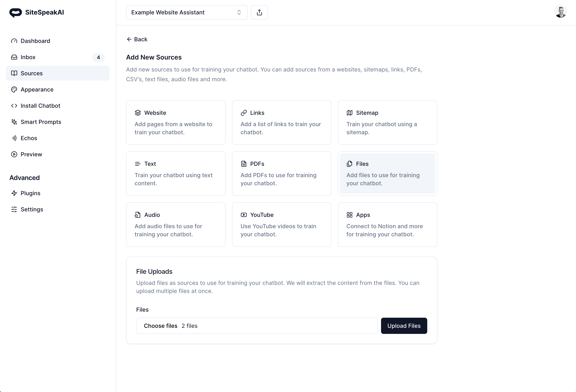Click the share/export icon button
This screenshot has height=392, width=576.
pos(259,12)
